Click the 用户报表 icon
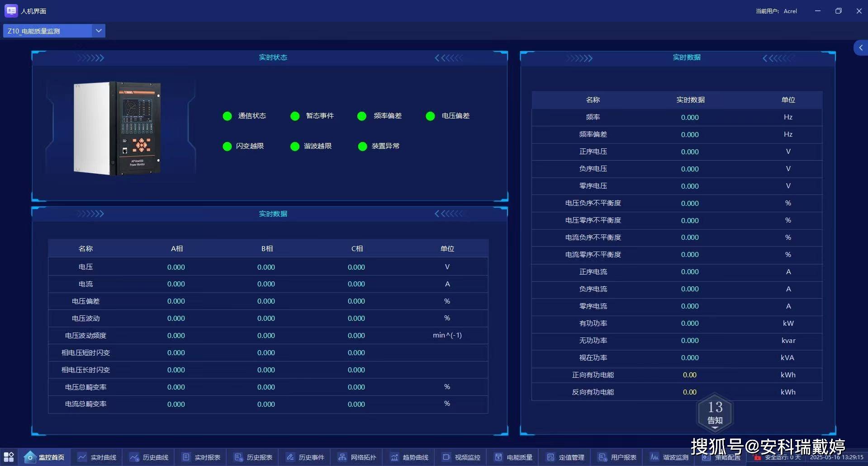 click(x=602, y=457)
